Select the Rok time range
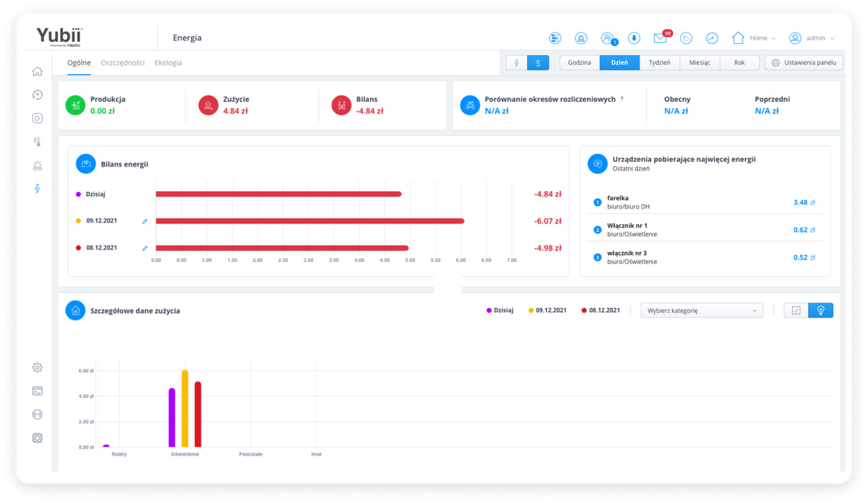This screenshot has height=503, width=868. 739,62
